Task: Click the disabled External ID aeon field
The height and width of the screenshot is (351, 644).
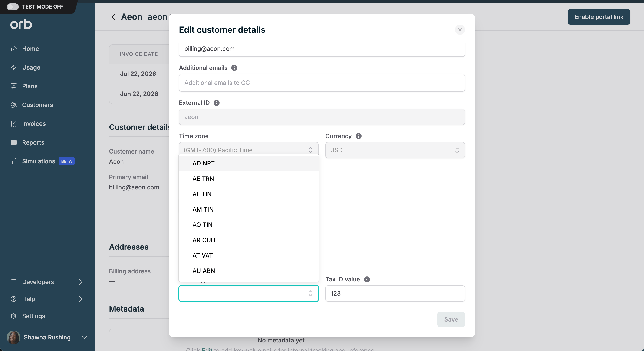Action: coord(322,117)
